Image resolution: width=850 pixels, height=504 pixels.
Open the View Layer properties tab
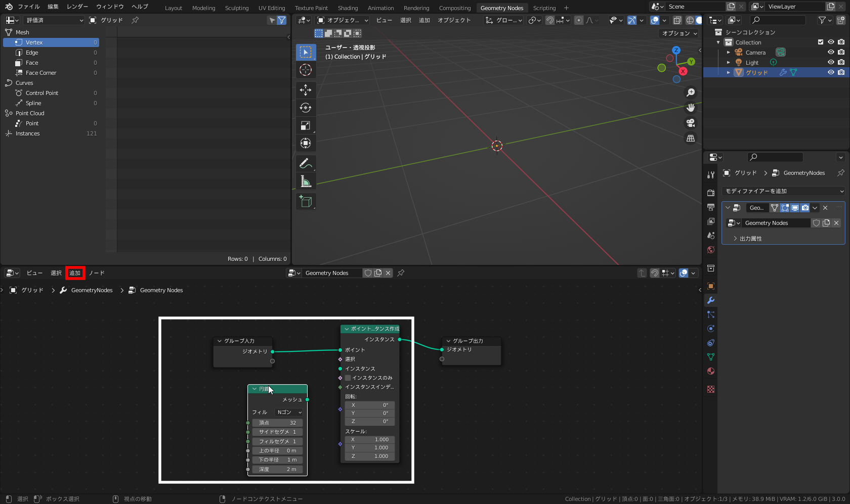coord(711,221)
